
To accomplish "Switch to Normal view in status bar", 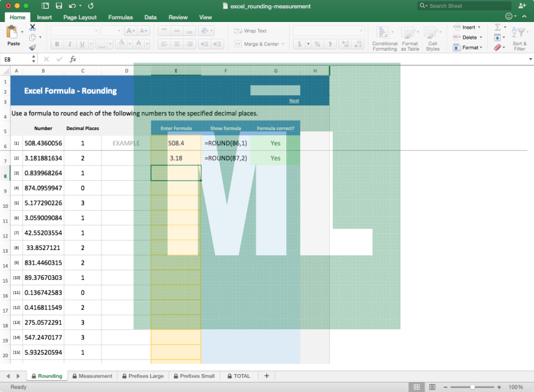I will point(417,387).
